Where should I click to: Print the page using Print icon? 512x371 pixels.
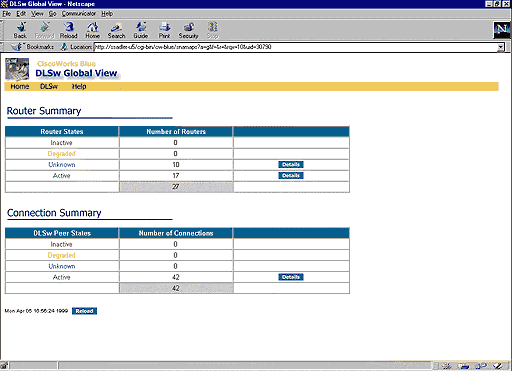click(x=164, y=30)
